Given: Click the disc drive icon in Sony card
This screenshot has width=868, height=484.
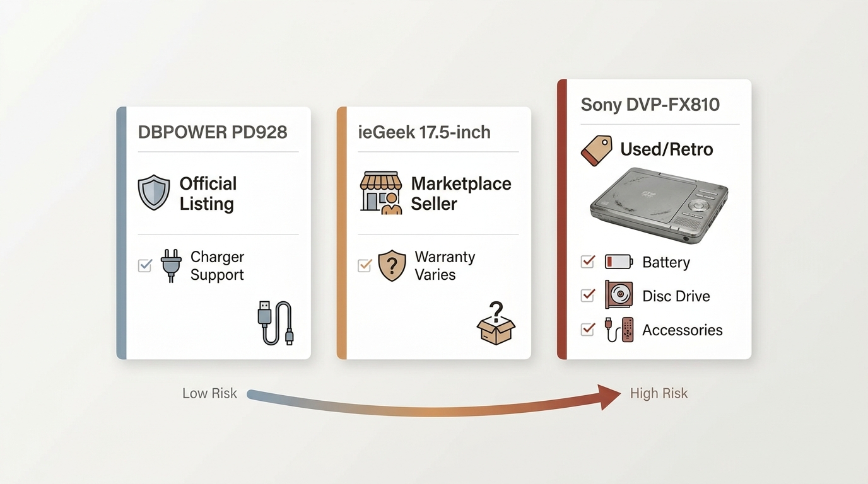Looking at the screenshot, I should point(618,295).
